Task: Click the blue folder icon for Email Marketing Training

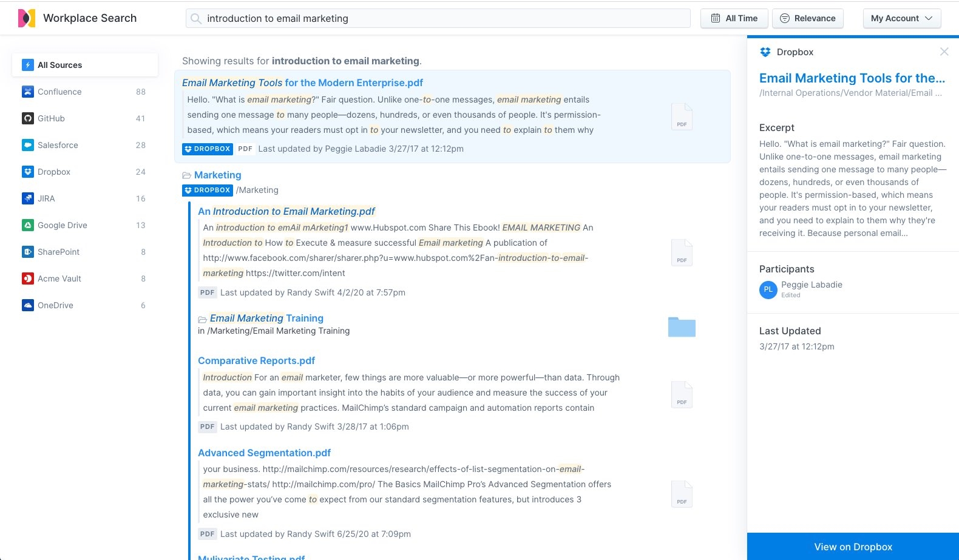Action: (682, 326)
